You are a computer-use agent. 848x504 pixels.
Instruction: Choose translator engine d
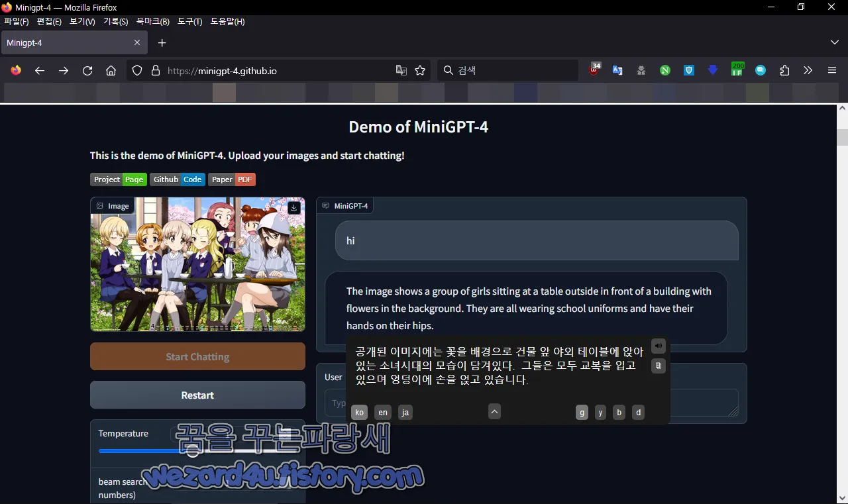tap(638, 413)
